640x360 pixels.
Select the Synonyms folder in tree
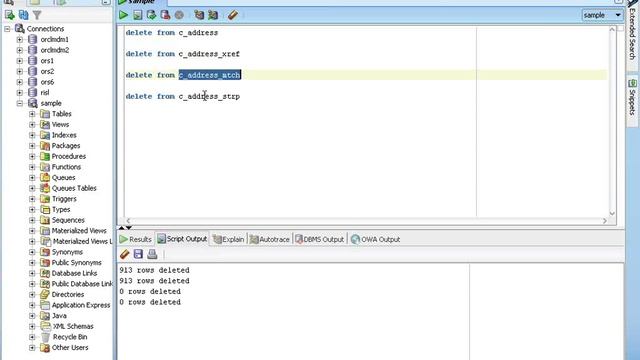tap(67, 252)
